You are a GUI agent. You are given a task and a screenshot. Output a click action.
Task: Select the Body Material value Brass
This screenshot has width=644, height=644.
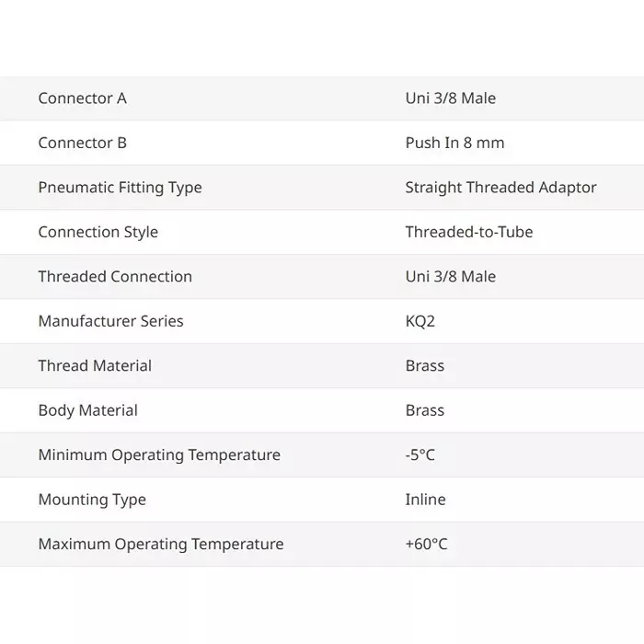[x=424, y=410]
